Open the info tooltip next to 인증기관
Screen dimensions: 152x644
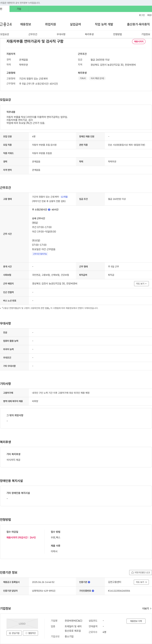[89, 582]
